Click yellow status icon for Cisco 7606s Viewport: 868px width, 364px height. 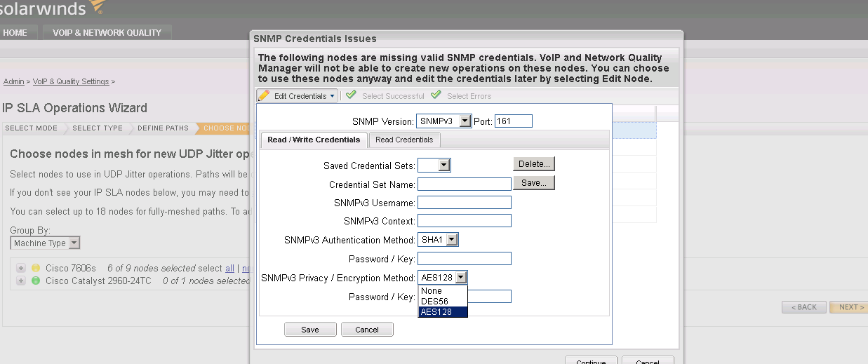(36, 269)
